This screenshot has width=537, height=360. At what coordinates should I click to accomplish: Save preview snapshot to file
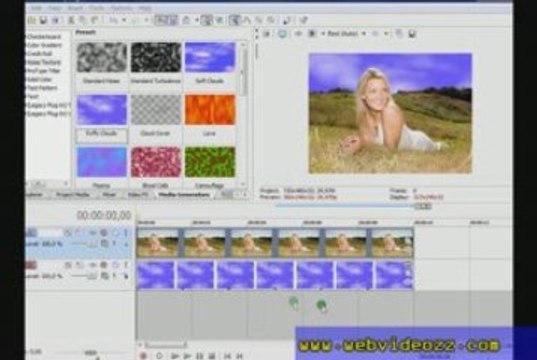pos(412,34)
